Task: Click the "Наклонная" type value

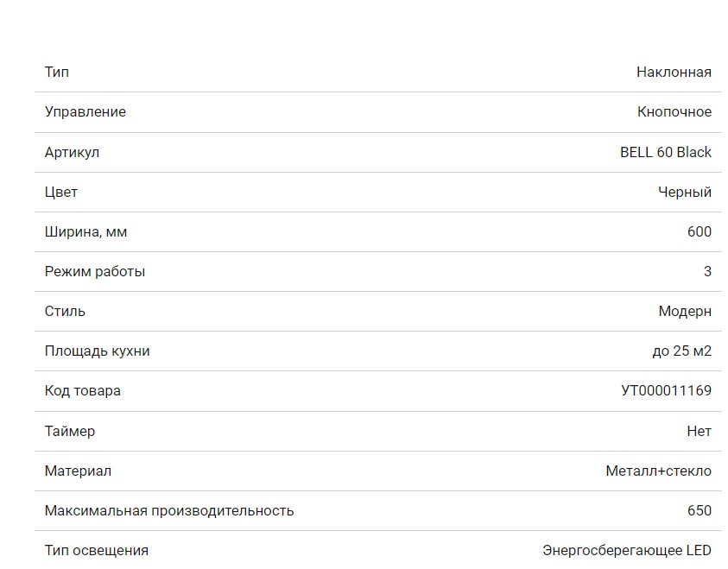Action: pyautogui.click(x=674, y=72)
